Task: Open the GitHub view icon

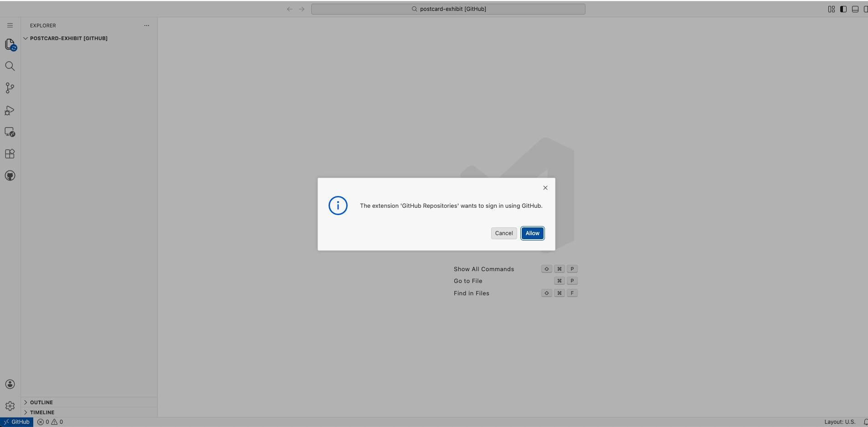Action: [10, 176]
